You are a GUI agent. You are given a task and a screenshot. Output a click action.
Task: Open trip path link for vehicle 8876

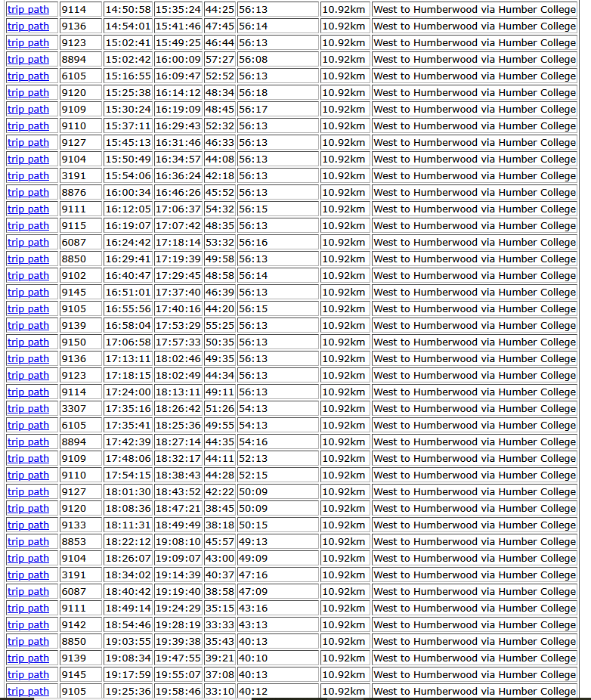pyautogui.click(x=28, y=193)
